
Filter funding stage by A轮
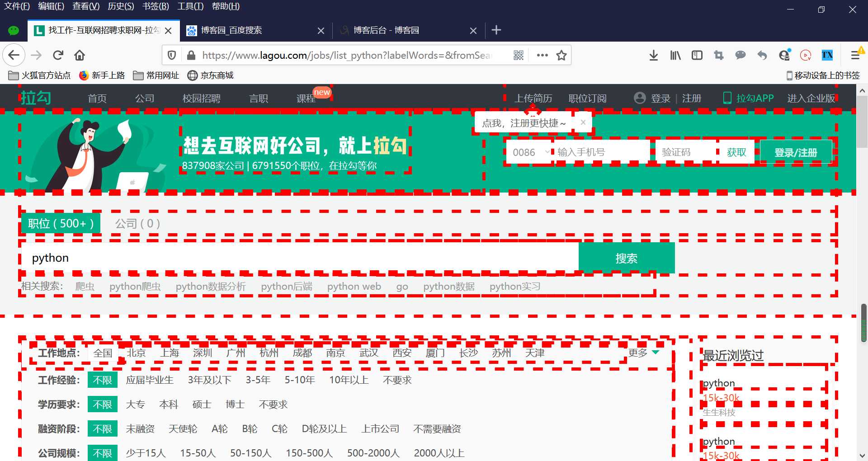pos(220,429)
